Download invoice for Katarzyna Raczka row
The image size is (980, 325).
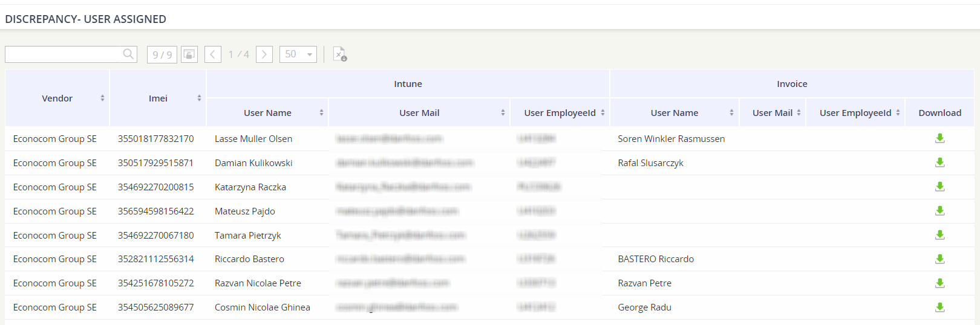940,187
